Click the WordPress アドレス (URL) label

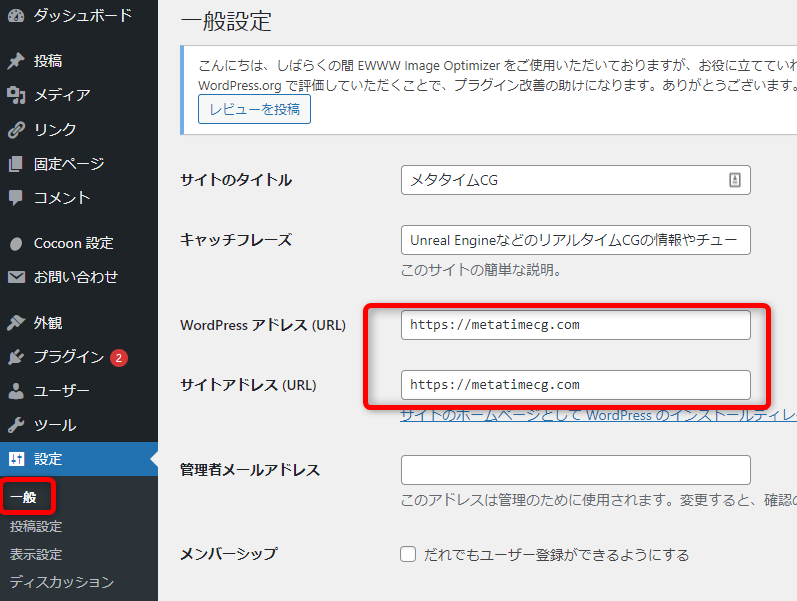tap(263, 325)
